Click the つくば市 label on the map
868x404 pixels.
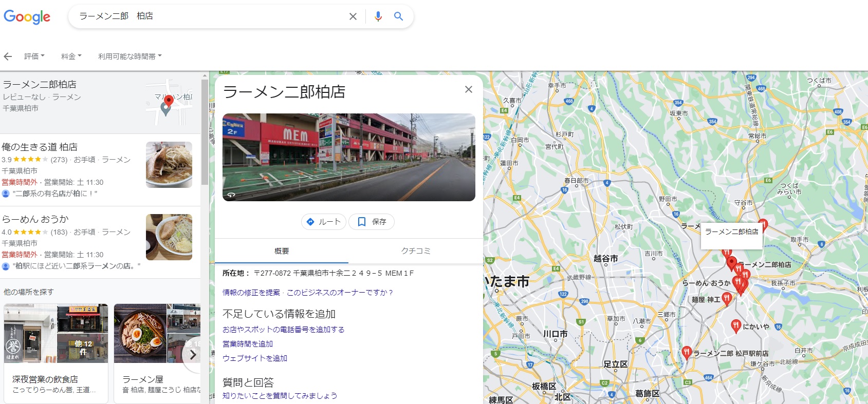pos(819,81)
